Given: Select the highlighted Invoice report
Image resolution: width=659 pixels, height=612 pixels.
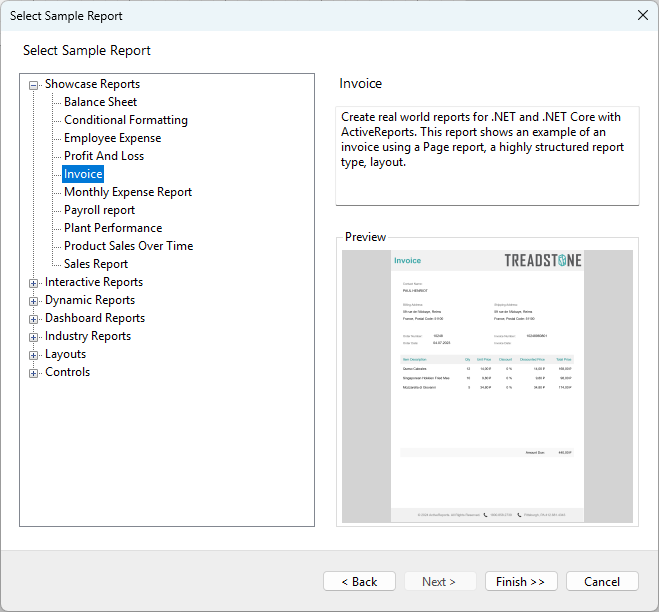Looking at the screenshot, I should click(x=83, y=174).
